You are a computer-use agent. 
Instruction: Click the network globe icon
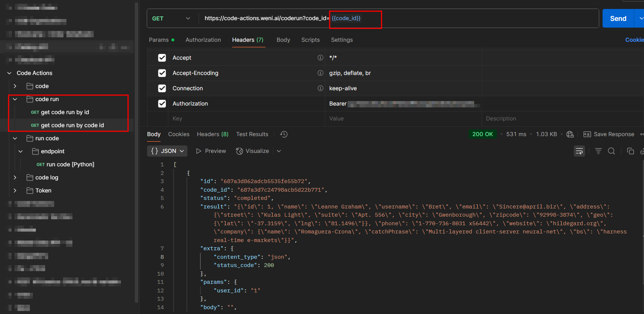click(x=570, y=134)
